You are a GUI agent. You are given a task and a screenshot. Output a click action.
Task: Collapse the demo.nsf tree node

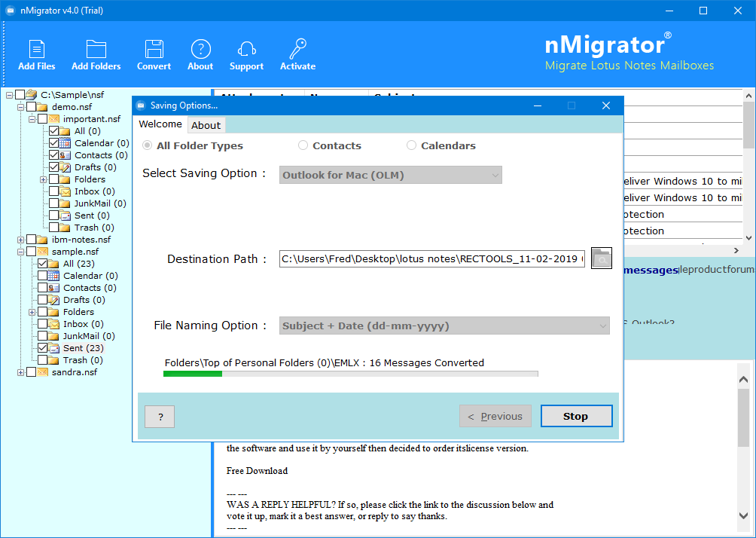21,107
